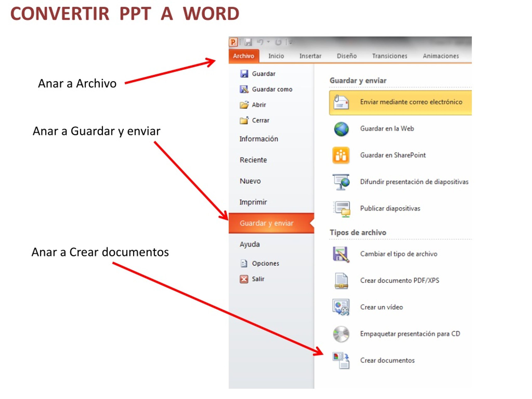532x399 pixels.
Task: Click the redo icon in quick access toolbar
Action: (278, 42)
